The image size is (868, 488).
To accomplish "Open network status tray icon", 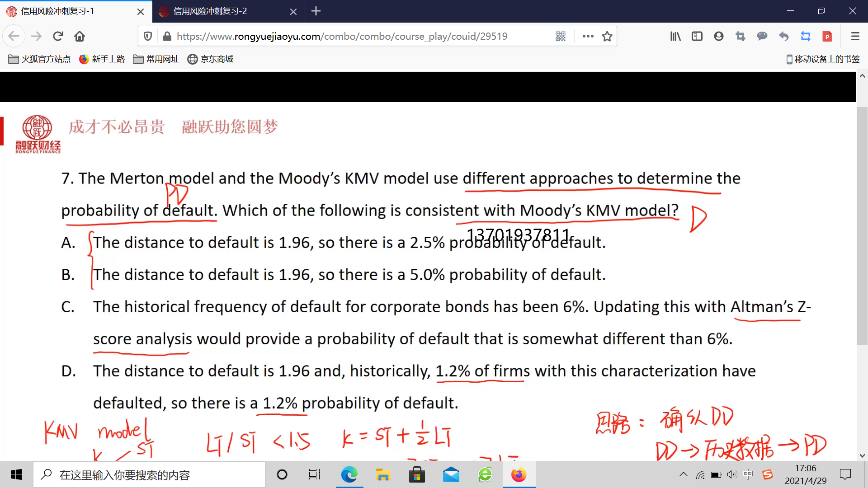I will (x=700, y=474).
